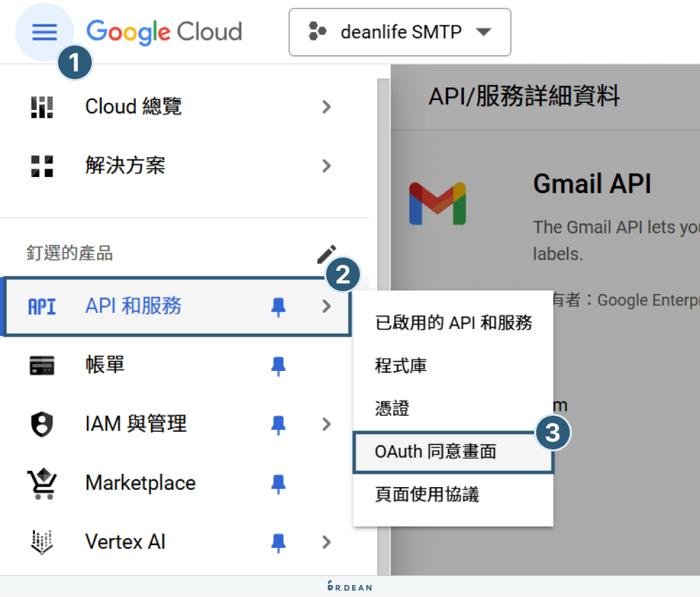Screen dimensions: 700x597
Task: Select the Marketplace shopping cart icon
Action: 43,483
